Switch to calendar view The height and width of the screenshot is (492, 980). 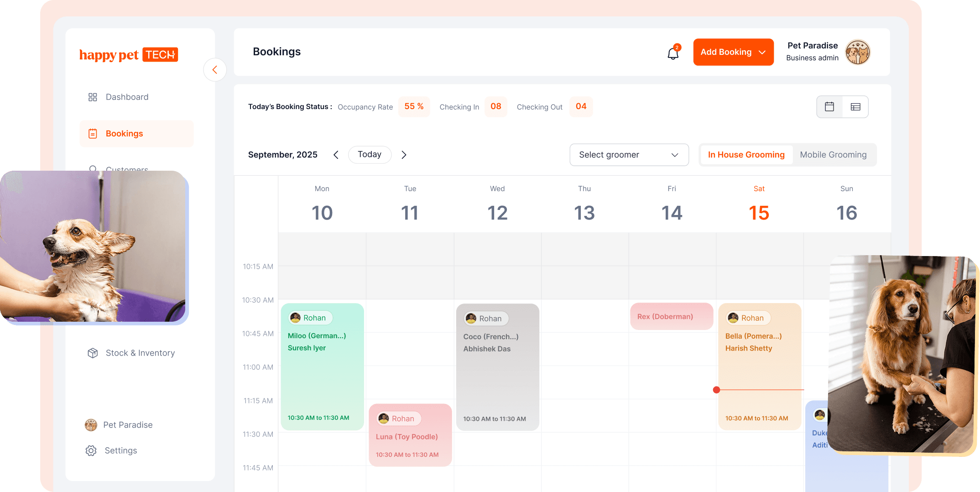(x=829, y=107)
